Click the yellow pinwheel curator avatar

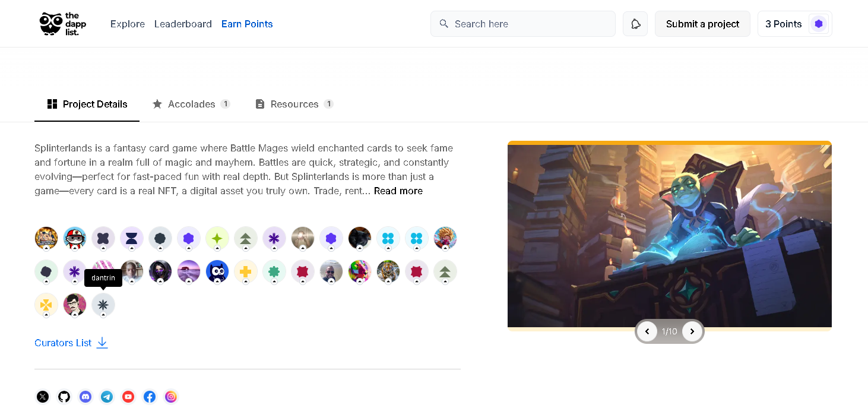tap(46, 305)
